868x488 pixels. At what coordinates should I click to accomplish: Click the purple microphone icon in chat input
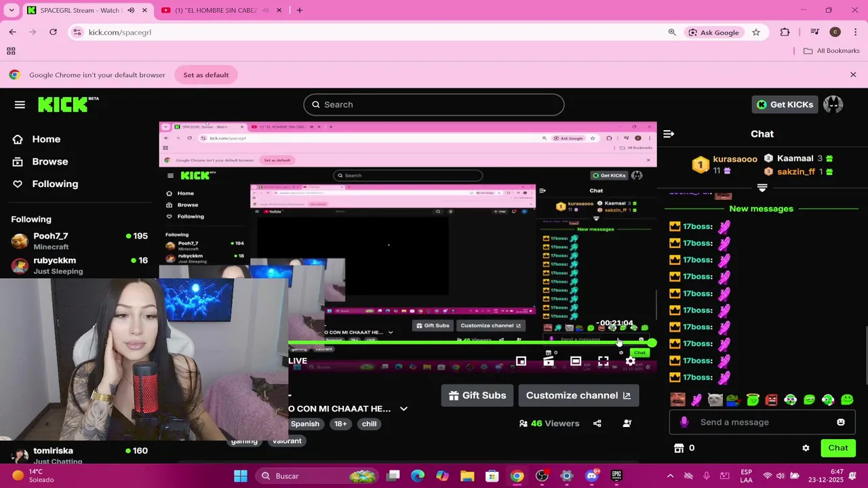tap(684, 422)
